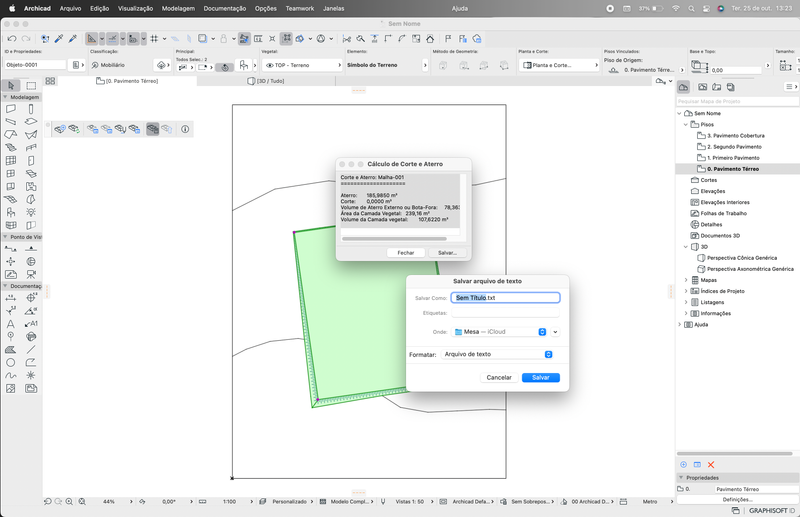
Task: Select the Lamp tool
Action: coord(31,212)
